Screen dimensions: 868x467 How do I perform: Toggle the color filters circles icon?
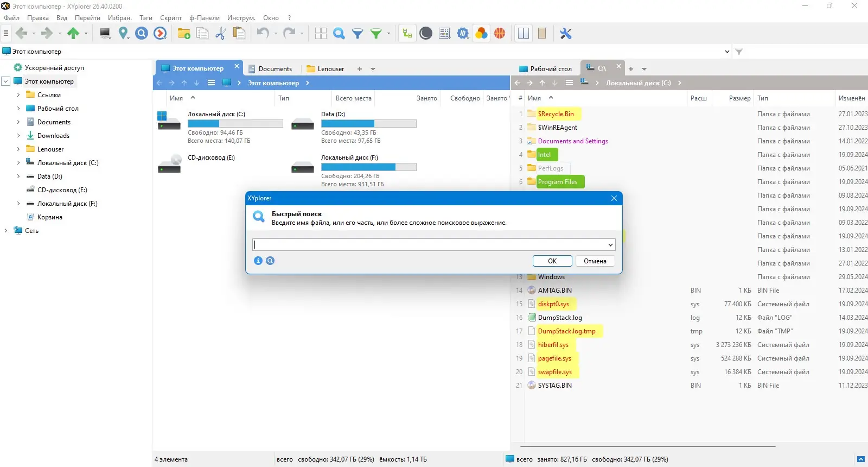point(481,34)
